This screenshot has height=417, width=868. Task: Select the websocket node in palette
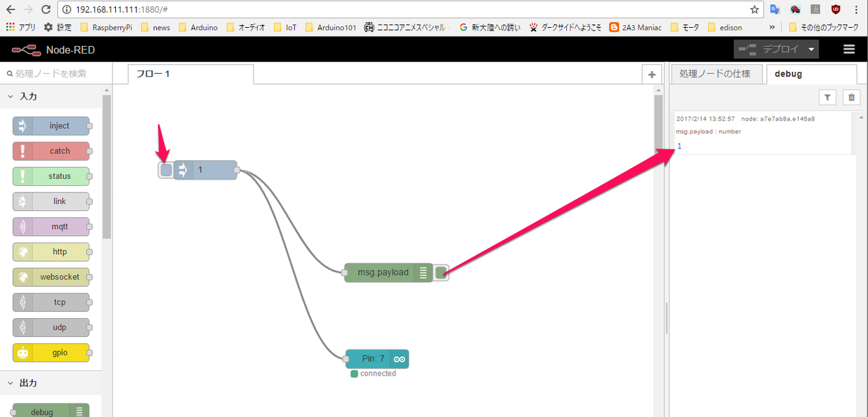52,277
